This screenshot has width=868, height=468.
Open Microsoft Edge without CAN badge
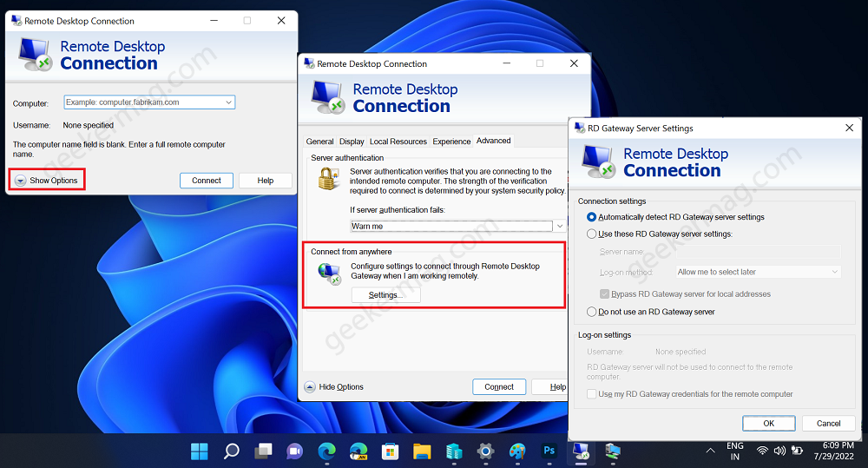click(326, 452)
